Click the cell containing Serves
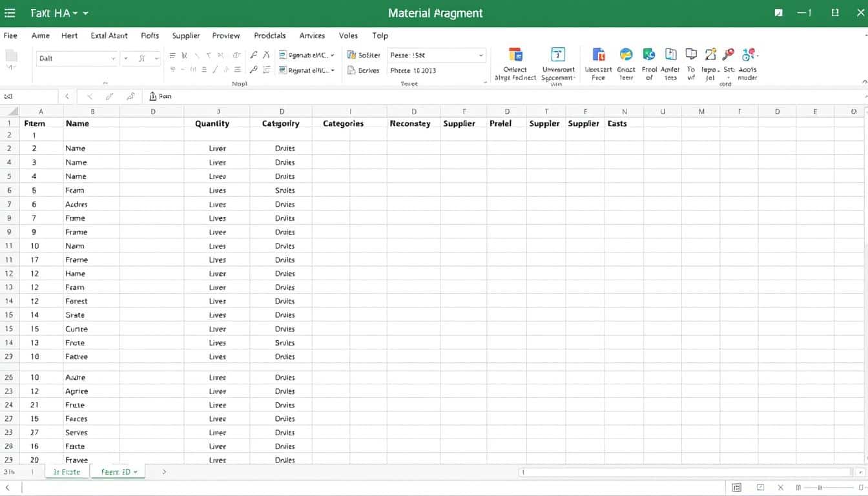Viewport: 868px width, 496px height. click(91, 433)
